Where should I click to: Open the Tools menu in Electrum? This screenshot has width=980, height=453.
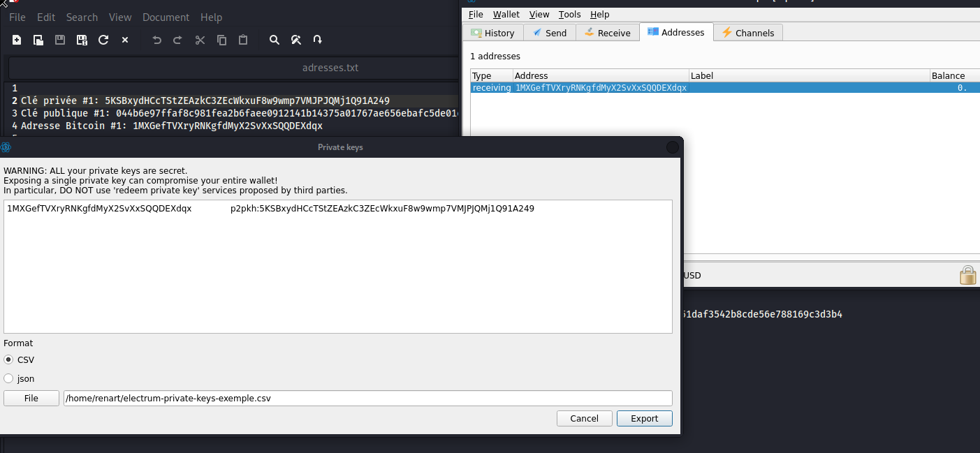569,14
